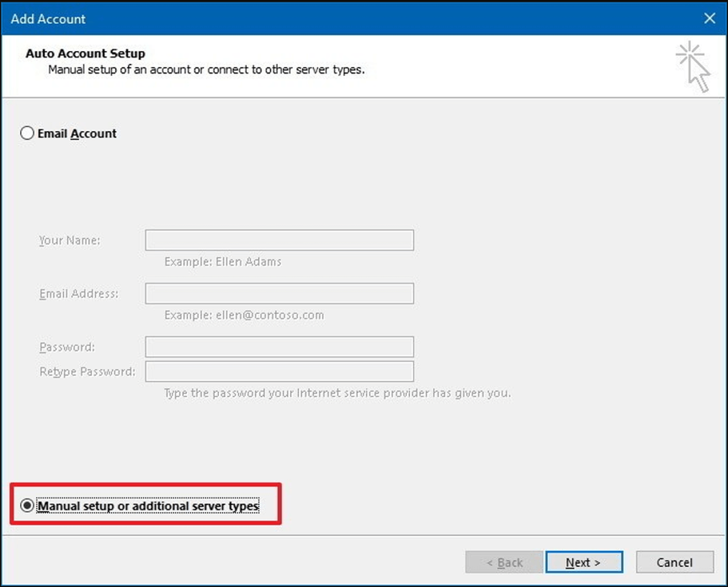The height and width of the screenshot is (587, 728).
Task: Go to previous step with Back
Action: (x=504, y=562)
